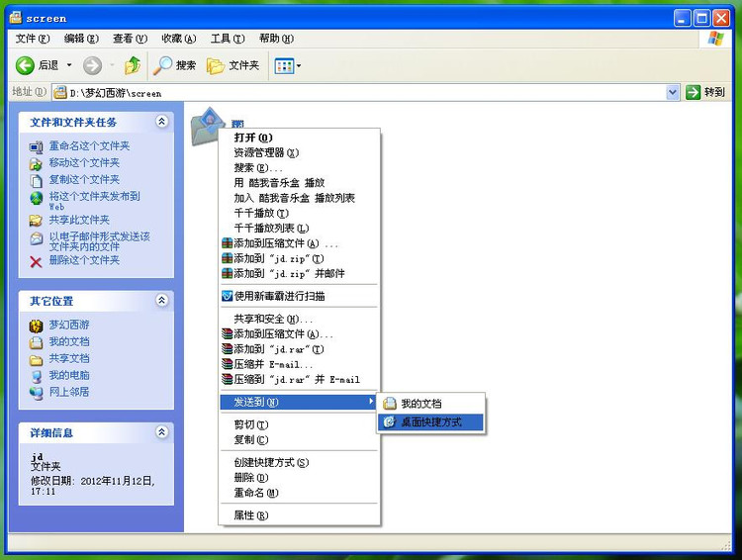Click 重命名这个文件夹 task link
Image resolution: width=742 pixels, height=560 pixels.
(89, 145)
